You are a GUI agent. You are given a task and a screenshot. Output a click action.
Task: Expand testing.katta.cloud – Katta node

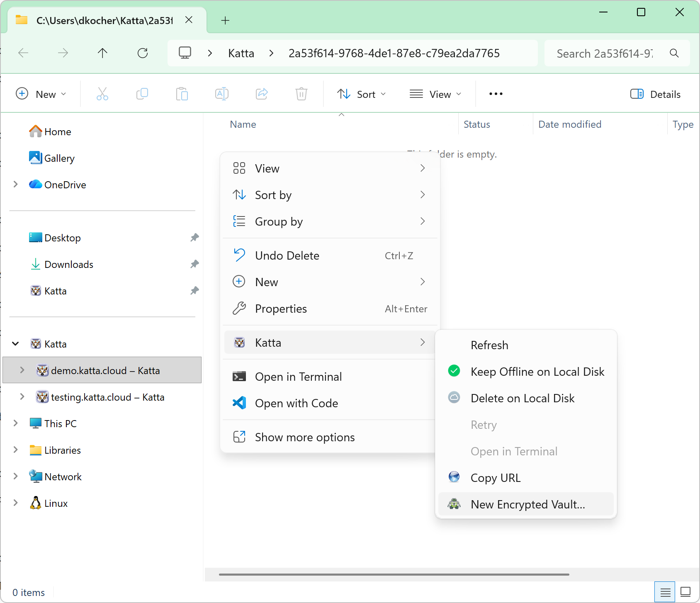point(22,397)
